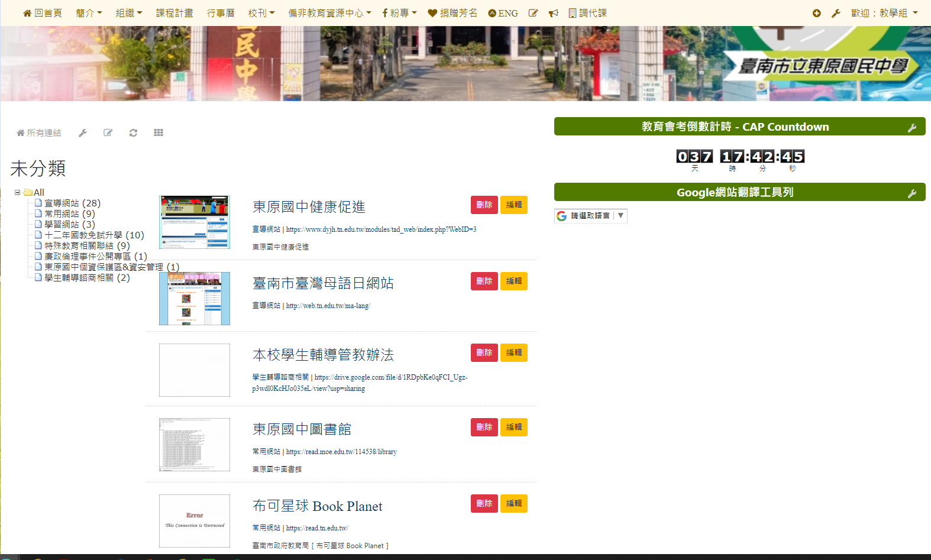Click wrench icon on Google翻譯工具列 header

click(x=912, y=193)
